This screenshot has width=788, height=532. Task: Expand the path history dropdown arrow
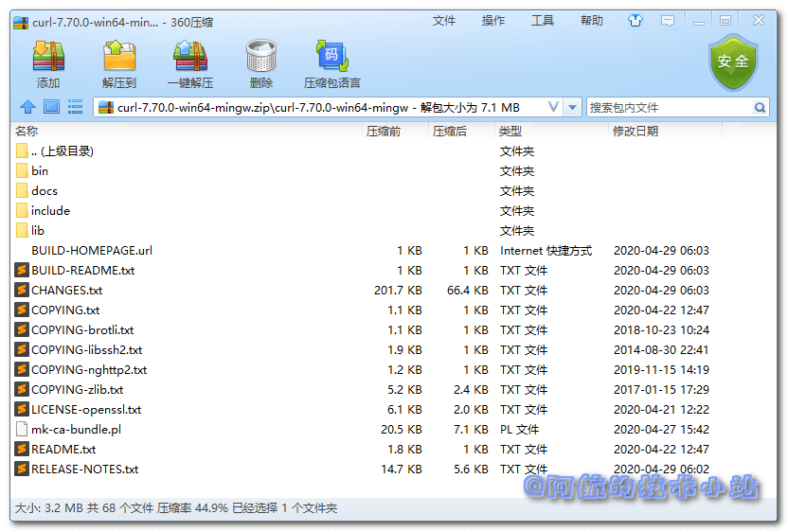pyautogui.click(x=572, y=107)
